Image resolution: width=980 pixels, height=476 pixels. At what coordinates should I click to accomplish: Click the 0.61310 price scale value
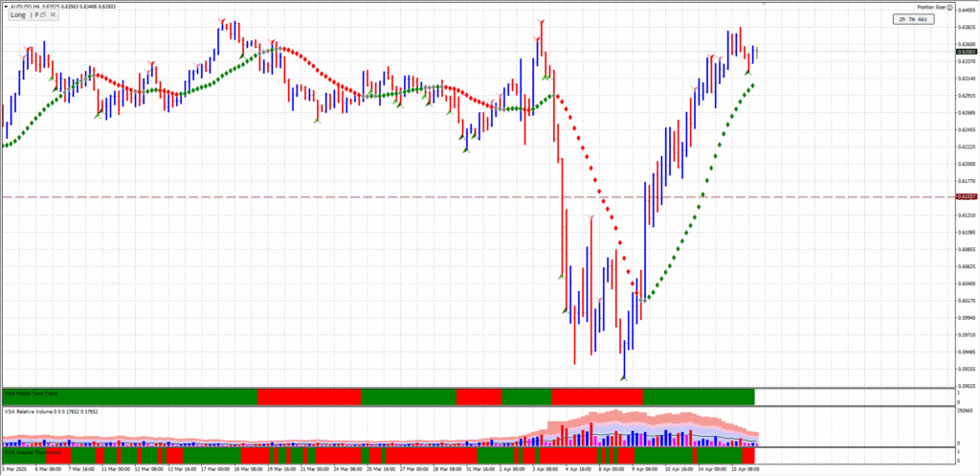pyautogui.click(x=967, y=215)
